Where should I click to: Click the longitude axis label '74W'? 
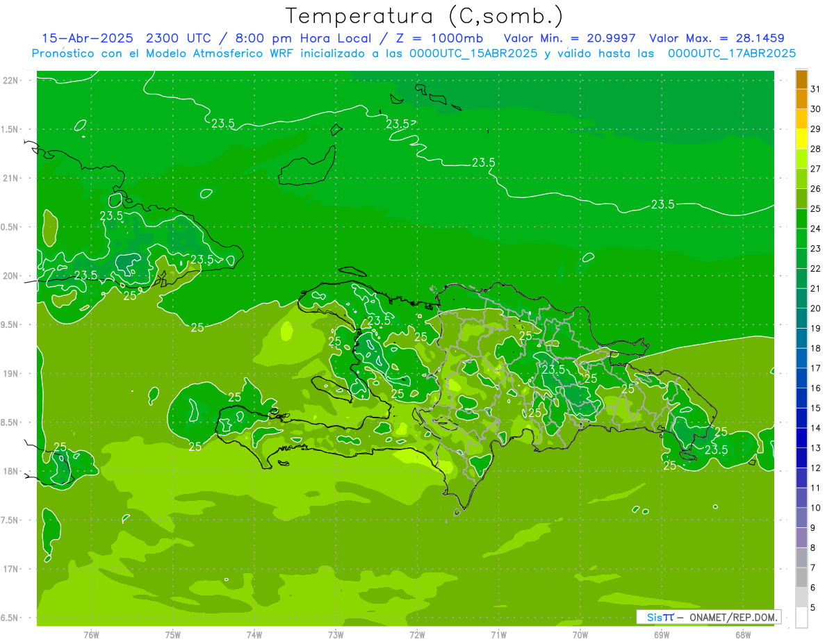tap(254, 635)
